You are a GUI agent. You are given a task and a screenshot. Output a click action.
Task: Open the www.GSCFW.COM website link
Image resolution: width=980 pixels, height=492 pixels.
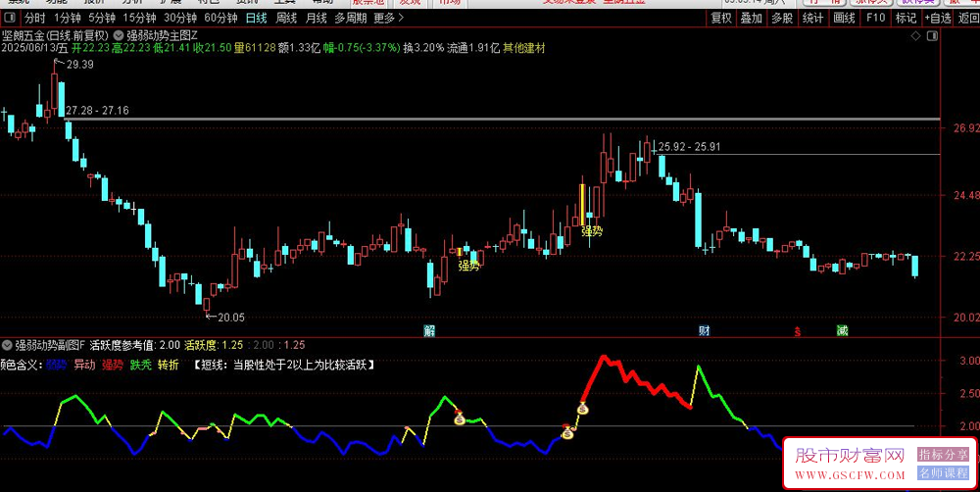coord(850,474)
